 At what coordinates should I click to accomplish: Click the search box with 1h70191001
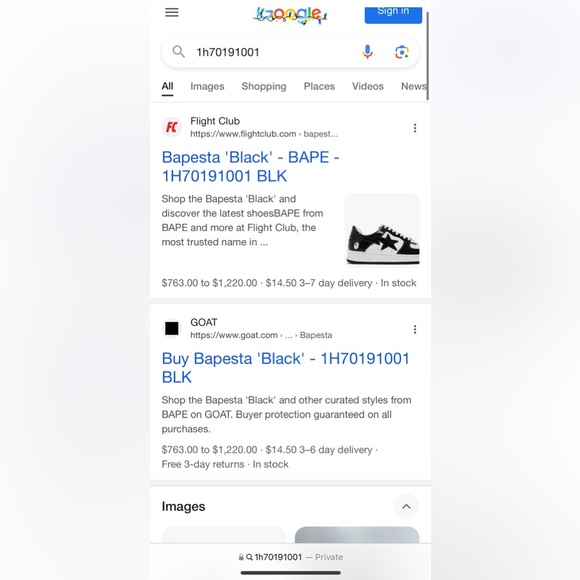(290, 52)
